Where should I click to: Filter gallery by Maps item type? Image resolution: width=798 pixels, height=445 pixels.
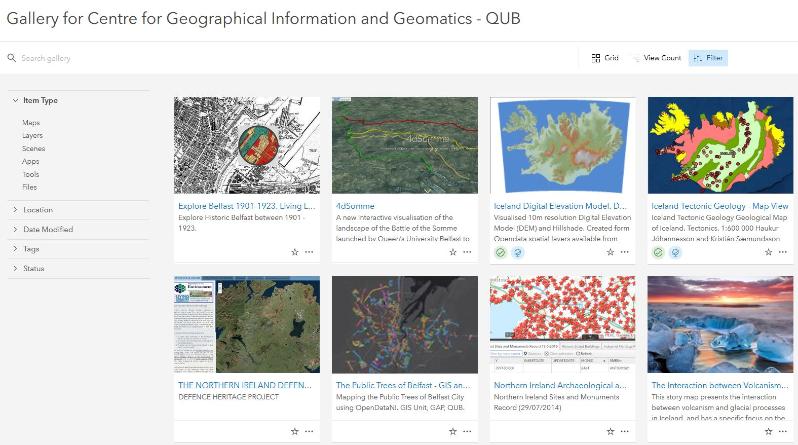pos(31,122)
